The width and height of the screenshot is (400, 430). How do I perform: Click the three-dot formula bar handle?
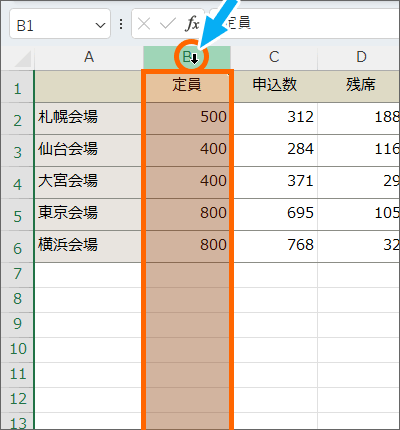tap(121, 24)
